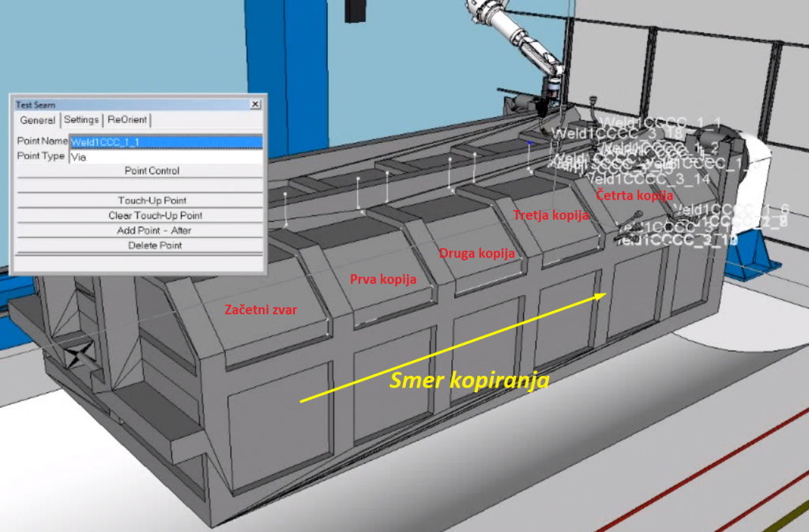
Task: Select the ReOrient tab
Action: click(x=126, y=120)
